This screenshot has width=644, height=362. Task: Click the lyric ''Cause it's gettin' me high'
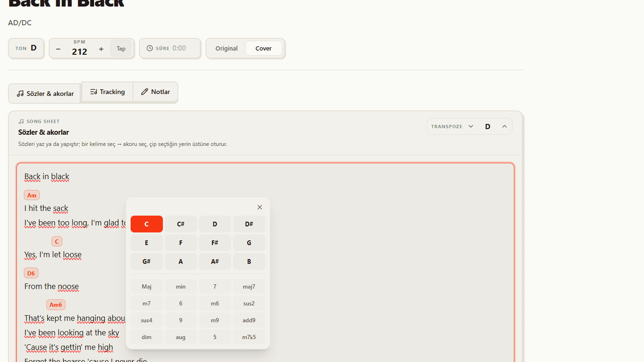pos(69,347)
